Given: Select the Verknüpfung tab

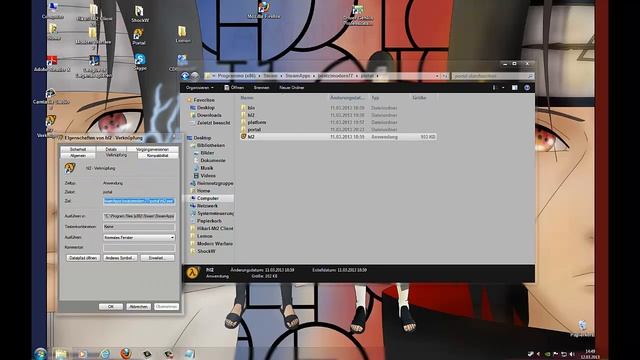Looking at the screenshot, I should click(116, 155).
